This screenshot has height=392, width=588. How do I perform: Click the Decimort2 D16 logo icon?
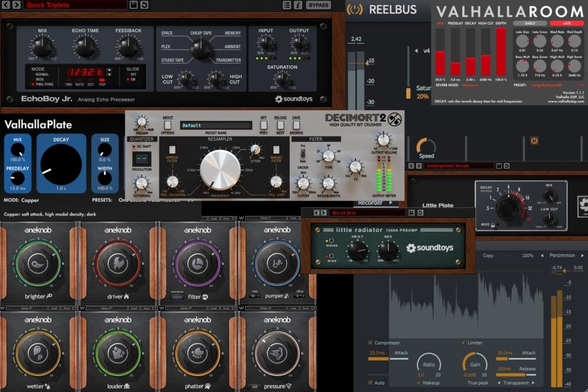coord(395,119)
